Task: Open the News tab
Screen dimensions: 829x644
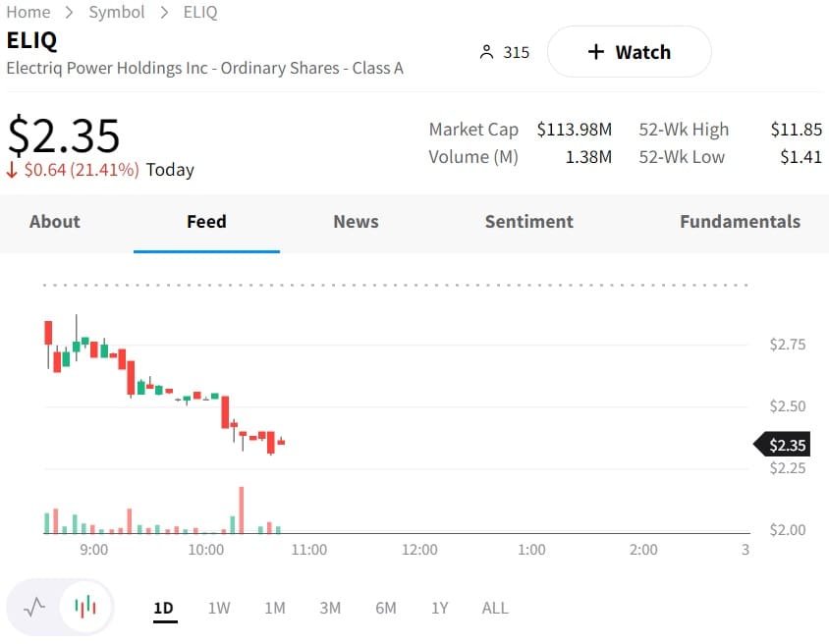Action: 356,222
